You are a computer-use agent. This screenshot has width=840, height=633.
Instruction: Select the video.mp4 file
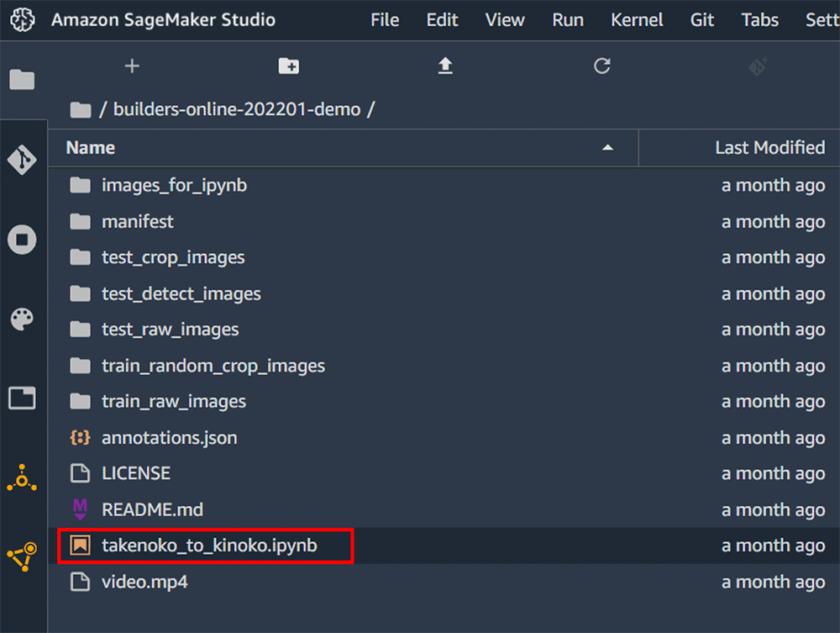click(x=144, y=582)
